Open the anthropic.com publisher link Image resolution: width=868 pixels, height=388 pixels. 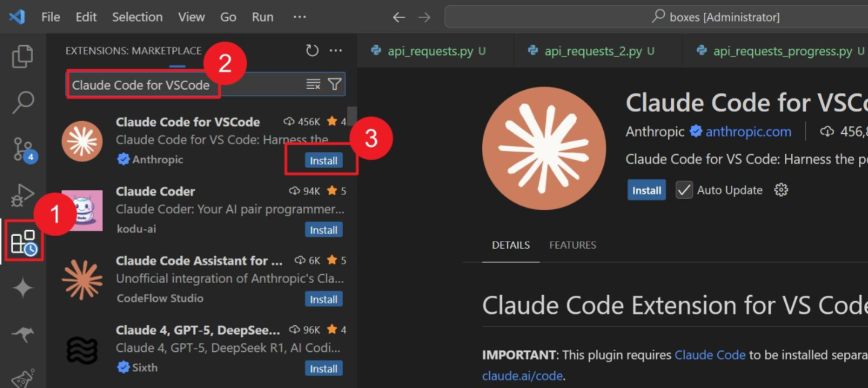[748, 131]
